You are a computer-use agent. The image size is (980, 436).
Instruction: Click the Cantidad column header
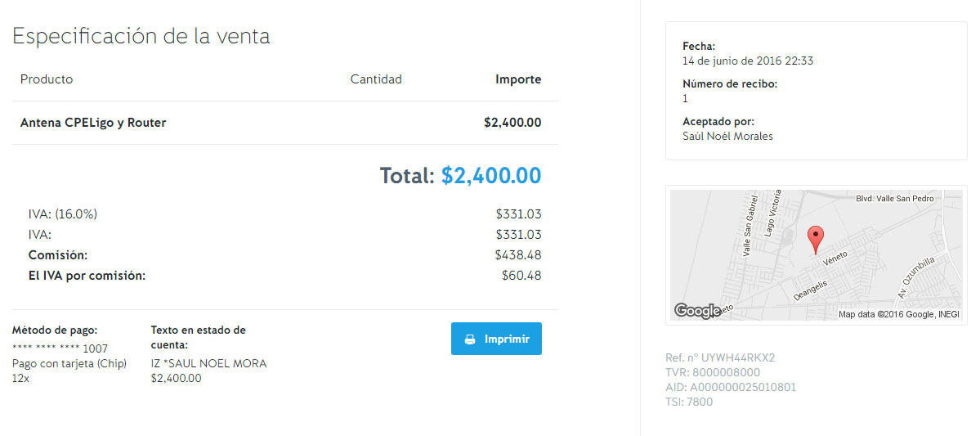point(376,79)
